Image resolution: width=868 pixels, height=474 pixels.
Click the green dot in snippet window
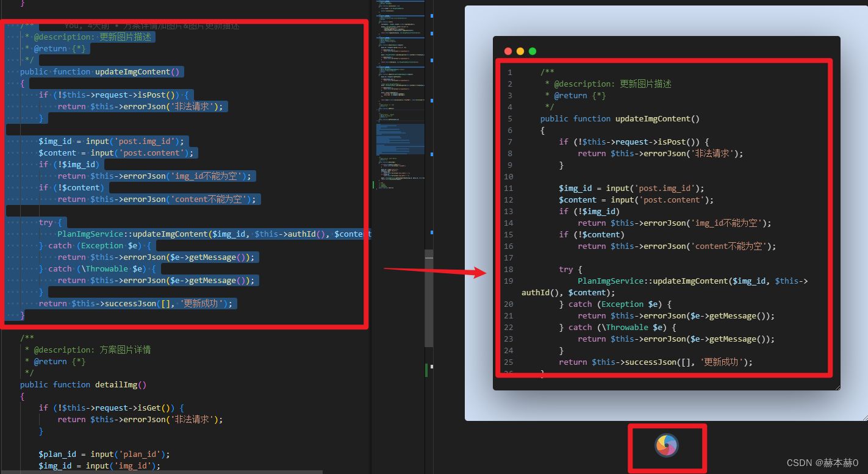(533, 51)
